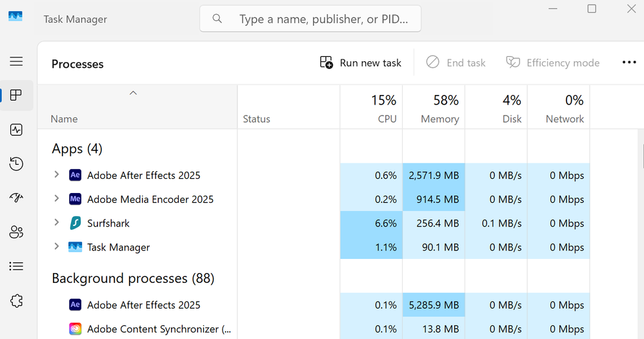Click Run new task
The width and height of the screenshot is (644, 339).
point(360,63)
